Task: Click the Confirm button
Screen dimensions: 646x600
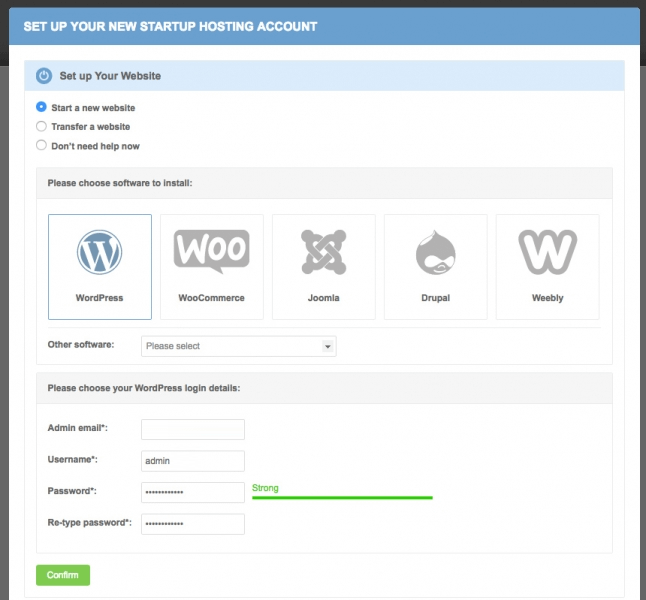Action: [x=63, y=575]
